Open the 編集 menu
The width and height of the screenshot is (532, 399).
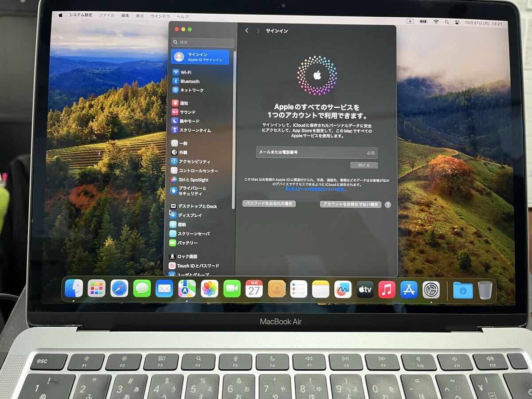pos(125,16)
